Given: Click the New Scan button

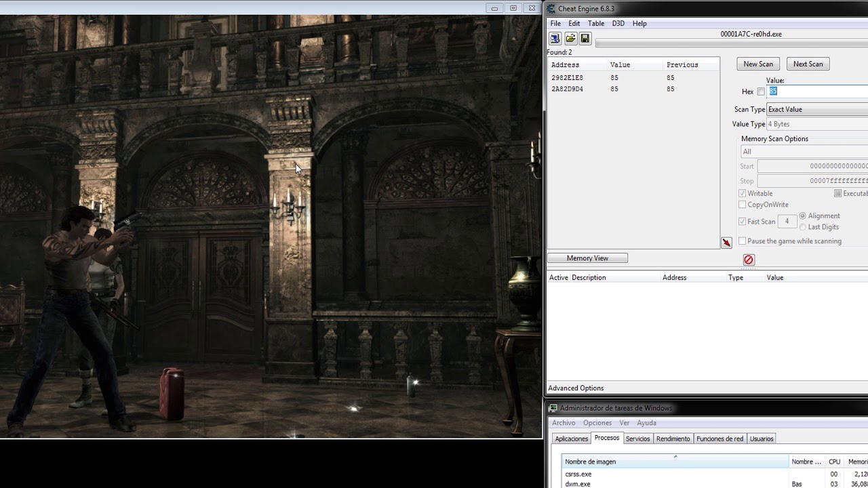Looking at the screenshot, I should click(758, 64).
